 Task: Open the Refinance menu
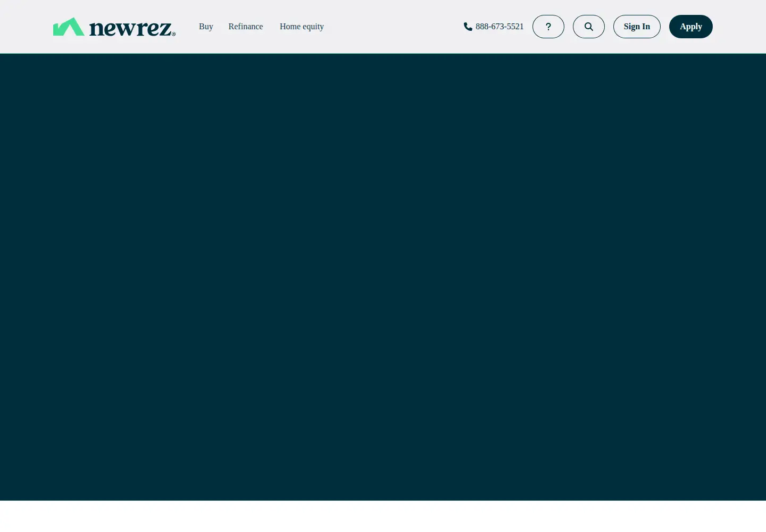click(x=246, y=27)
